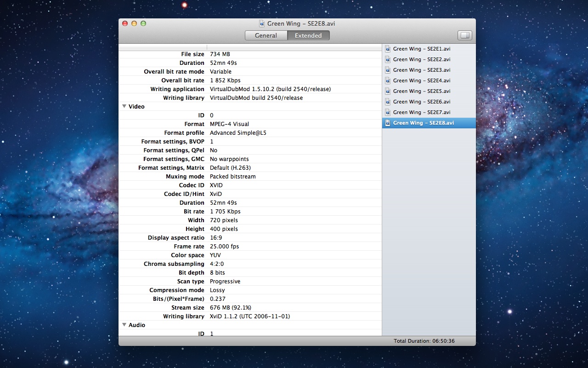
Task: Select the Extended tab
Action: [x=308, y=35]
